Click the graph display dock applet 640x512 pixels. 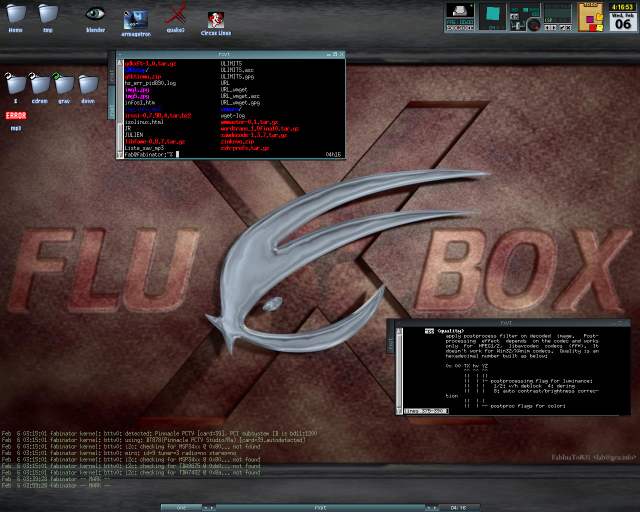tap(558, 14)
